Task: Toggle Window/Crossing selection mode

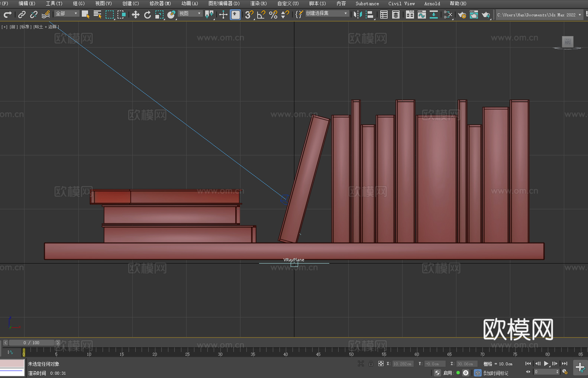Action: tap(121, 14)
